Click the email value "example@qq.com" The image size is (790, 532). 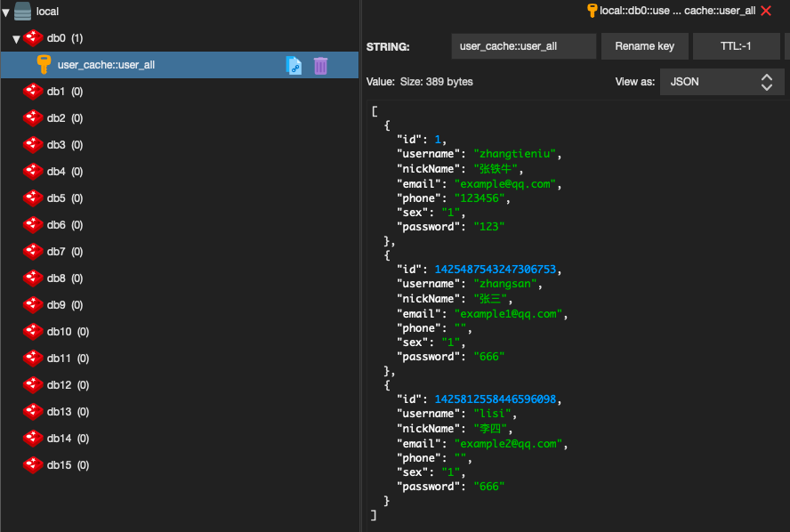(505, 184)
